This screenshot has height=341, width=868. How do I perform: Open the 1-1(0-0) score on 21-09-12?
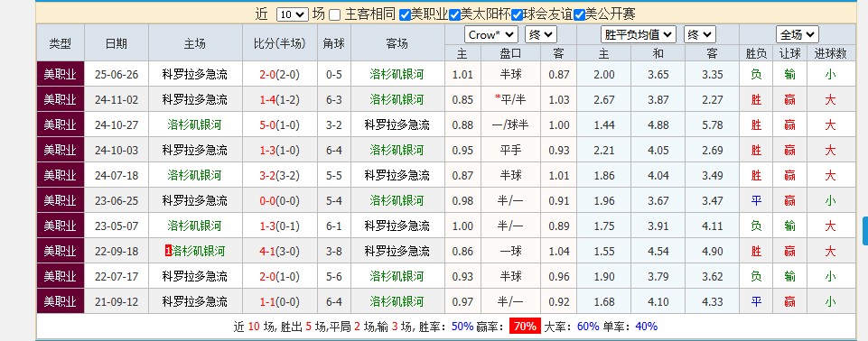(x=280, y=302)
